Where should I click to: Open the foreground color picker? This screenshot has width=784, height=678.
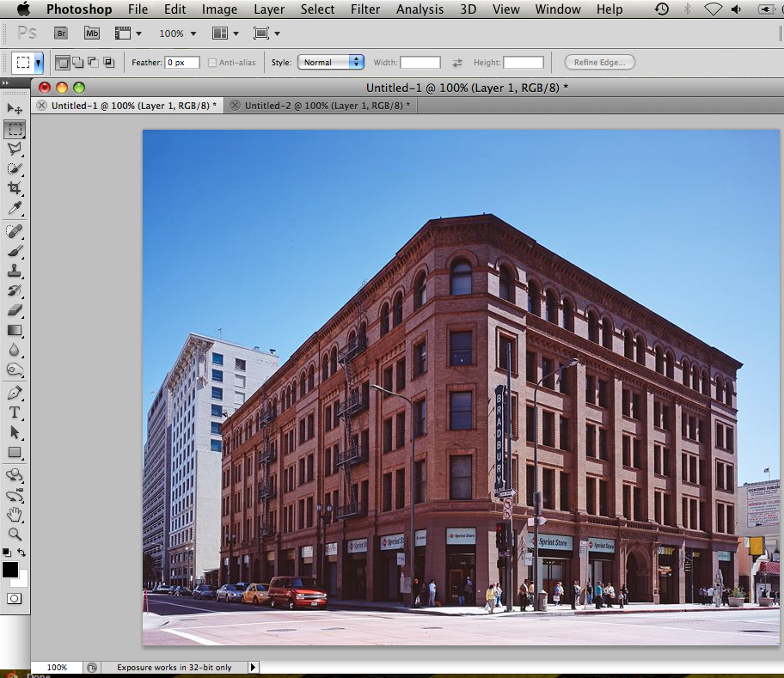[x=9, y=570]
